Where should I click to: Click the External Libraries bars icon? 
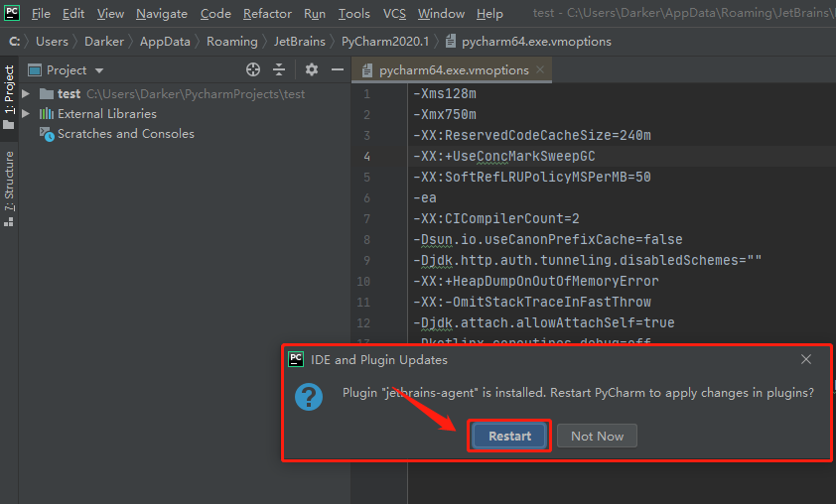47,113
